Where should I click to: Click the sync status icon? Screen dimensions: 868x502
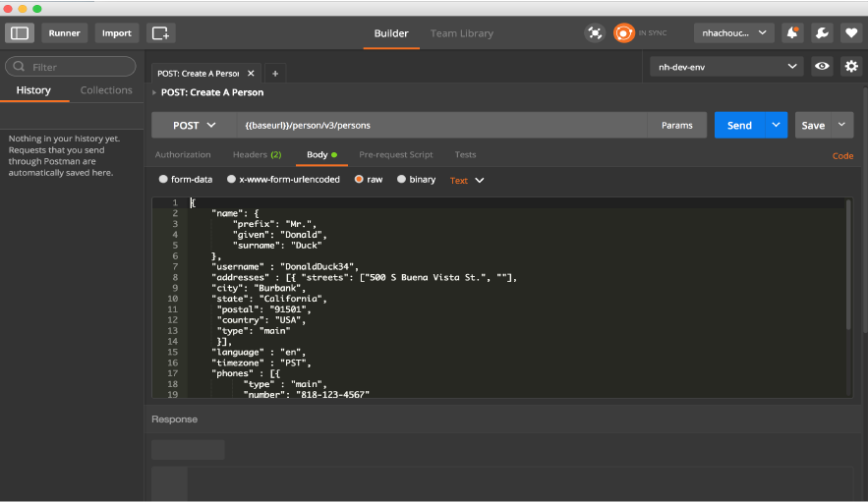pos(623,32)
